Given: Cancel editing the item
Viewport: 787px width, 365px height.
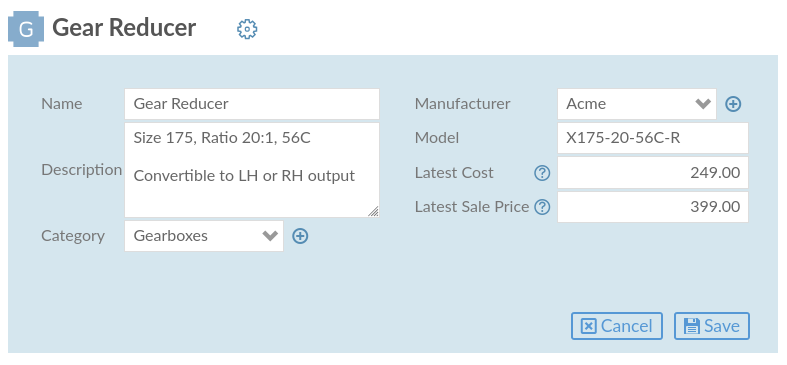Looking at the screenshot, I should (x=617, y=326).
